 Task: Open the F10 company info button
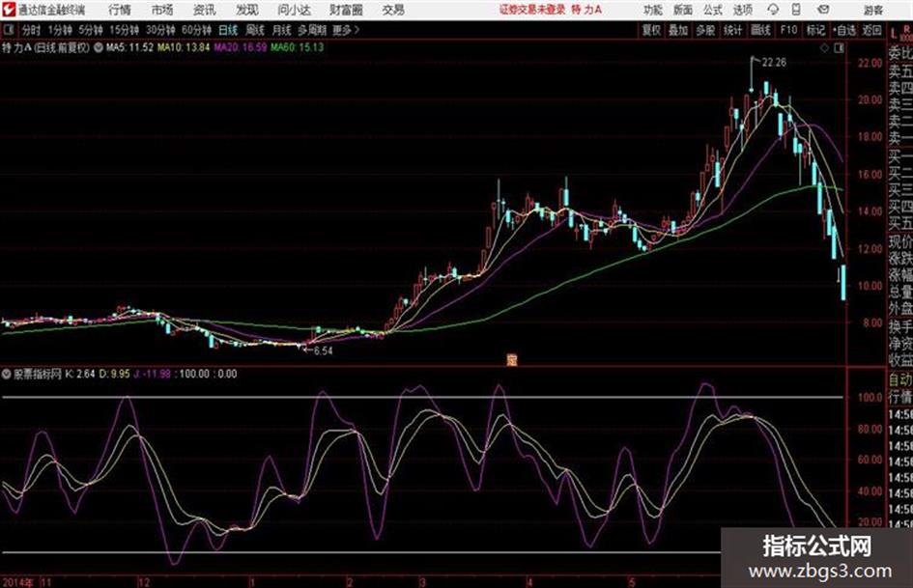tap(788, 30)
